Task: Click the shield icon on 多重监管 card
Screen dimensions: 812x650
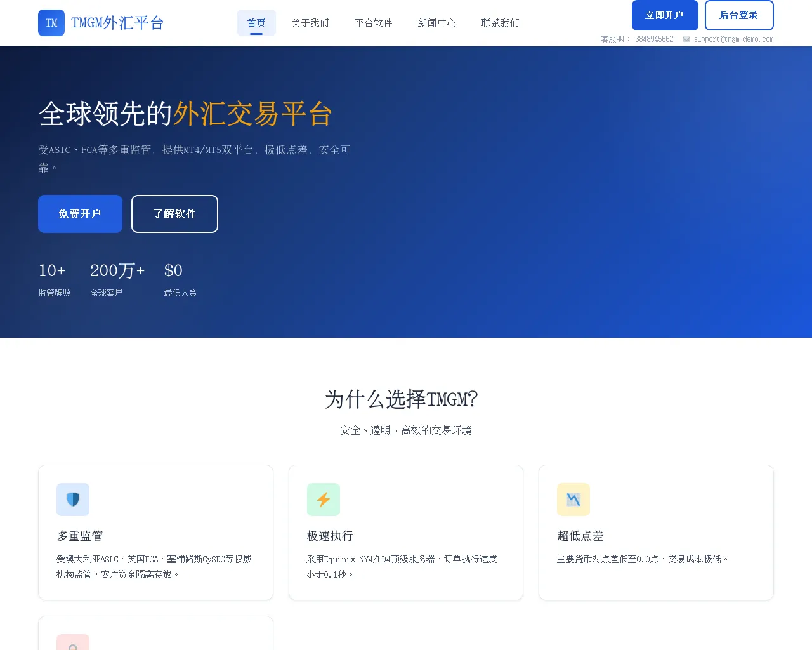Action: 73,500
